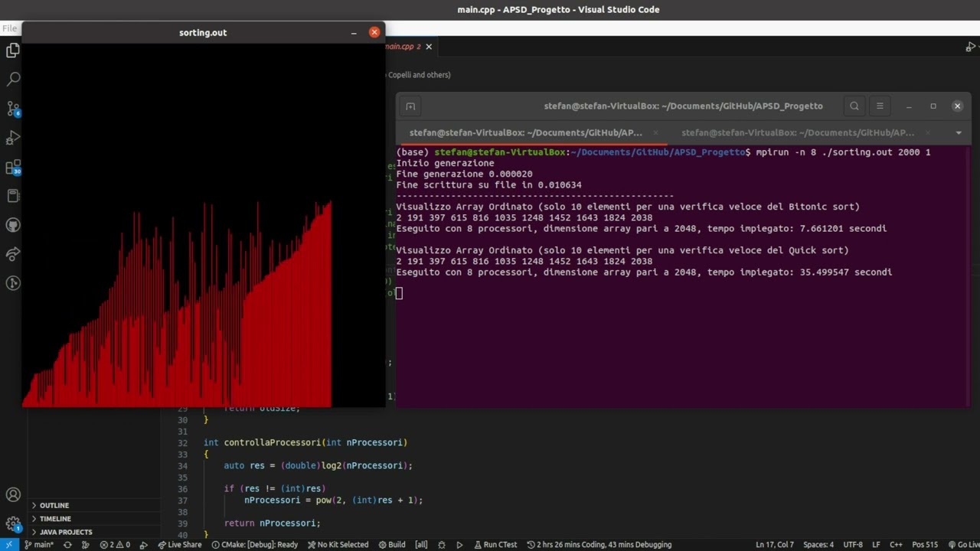Change language mode C++ in status bar

896,545
